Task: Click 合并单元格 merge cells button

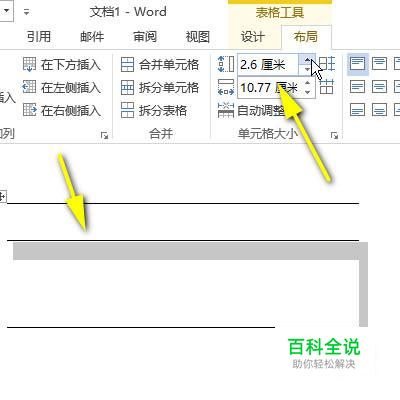Action: click(x=160, y=64)
